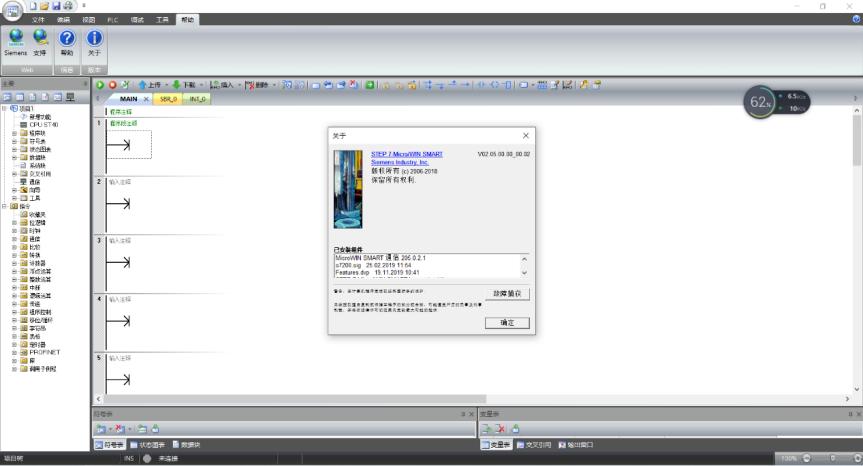Click the 62% performance floating widget

click(x=776, y=102)
